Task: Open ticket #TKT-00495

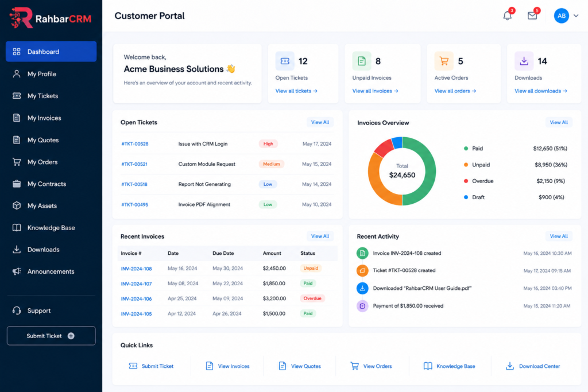Action: [x=134, y=205]
